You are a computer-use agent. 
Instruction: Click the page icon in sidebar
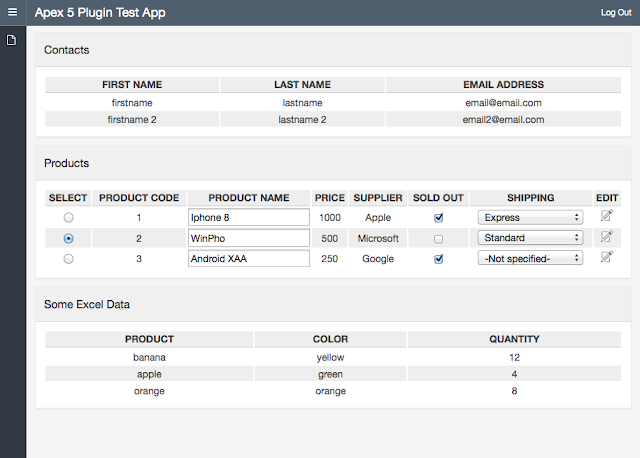pos(12,40)
